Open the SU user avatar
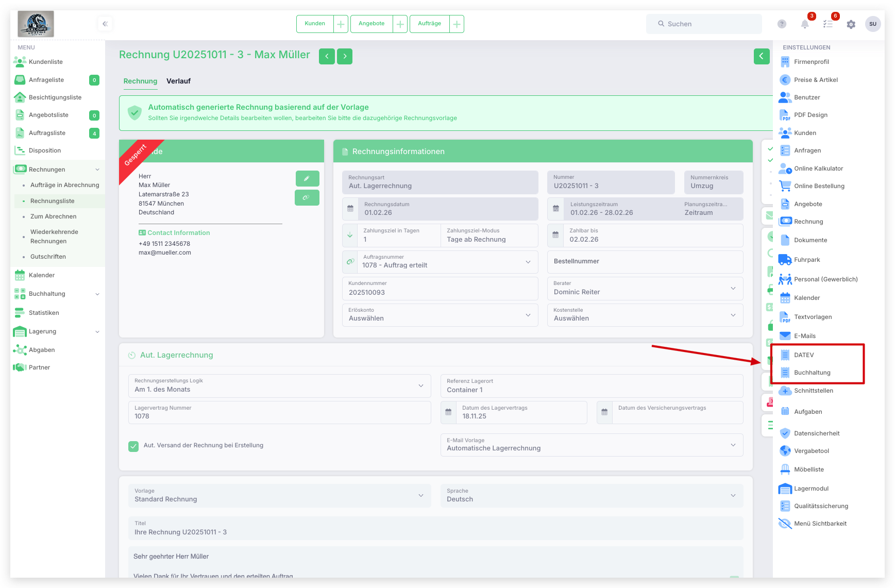Screen dimensions: 895x588 click(873, 24)
